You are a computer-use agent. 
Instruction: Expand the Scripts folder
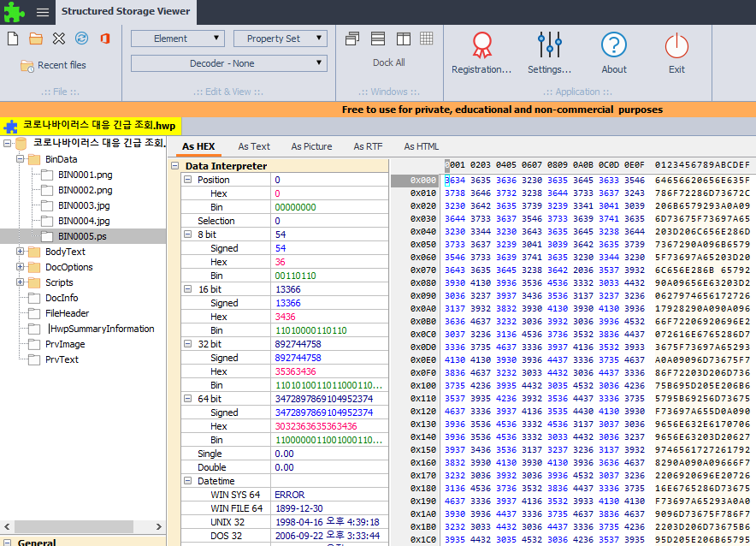coord(20,282)
